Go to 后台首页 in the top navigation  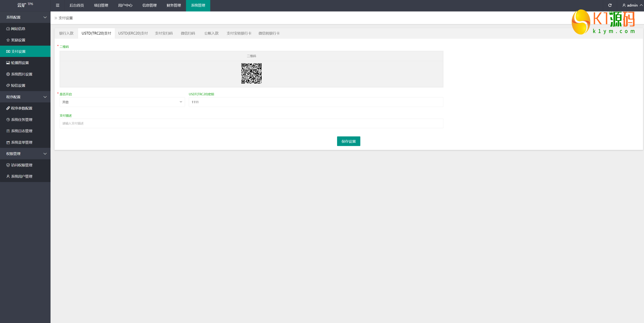coord(77,5)
